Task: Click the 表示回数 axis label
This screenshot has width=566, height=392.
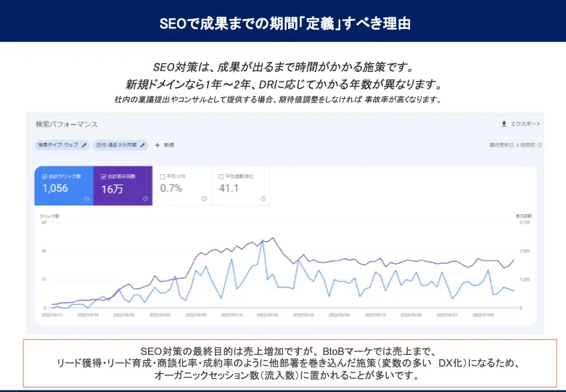Action: click(x=524, y=216)
